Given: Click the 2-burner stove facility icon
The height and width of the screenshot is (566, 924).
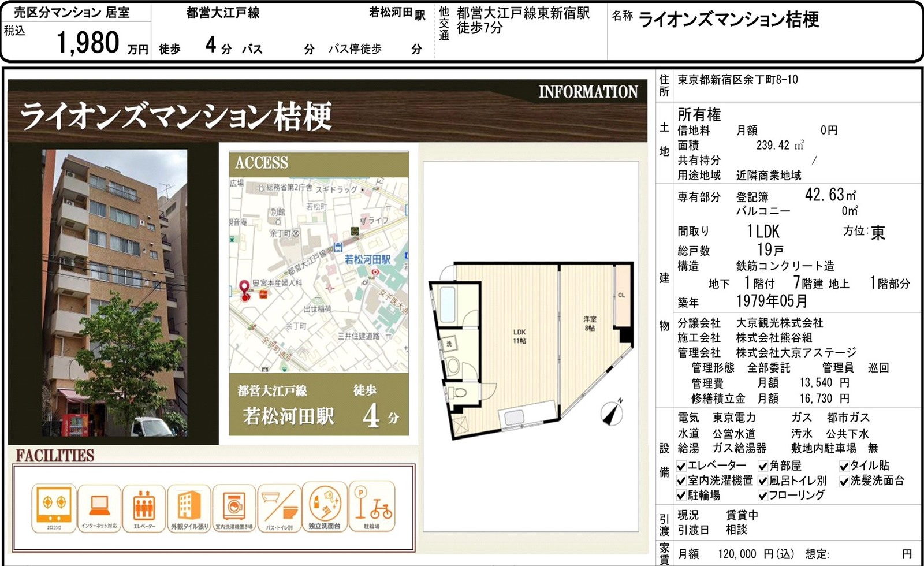Looking at the screenshot, I should (x=53, y=507).
